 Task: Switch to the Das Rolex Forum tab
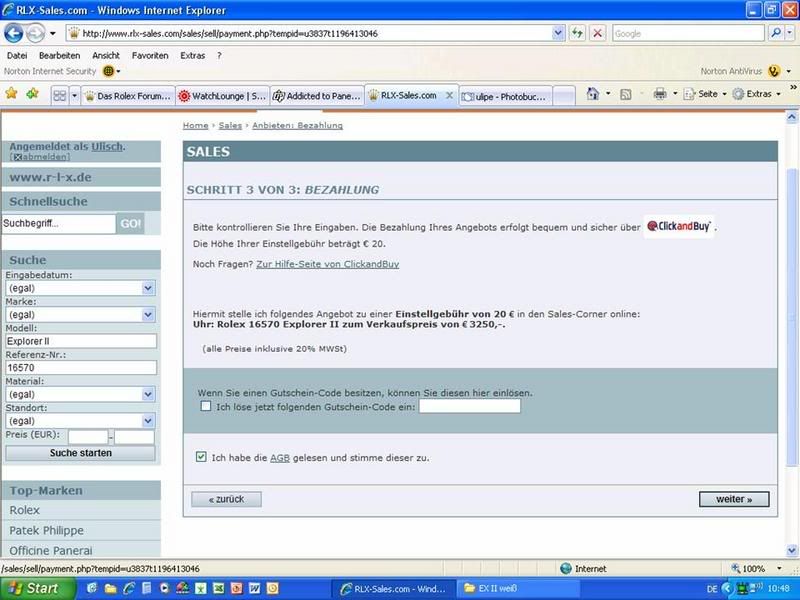point(129,96)
